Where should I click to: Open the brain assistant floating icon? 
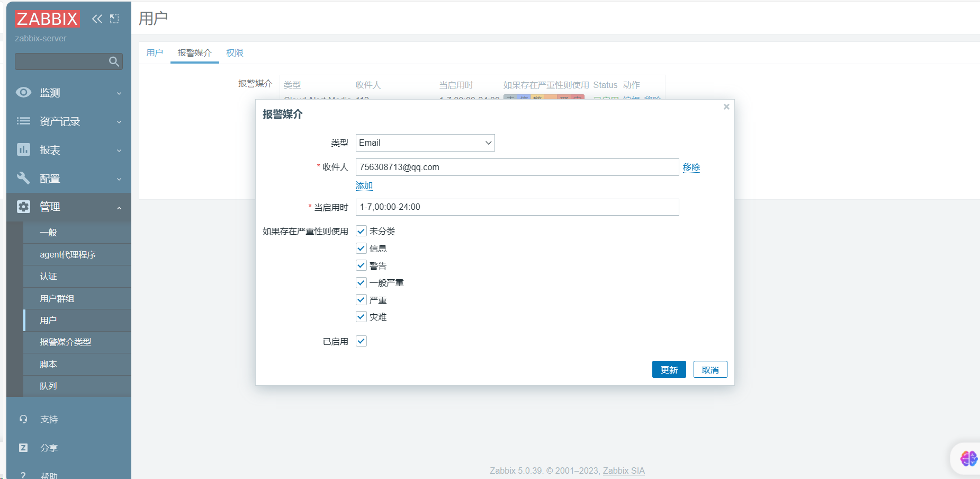coord(968,458)
